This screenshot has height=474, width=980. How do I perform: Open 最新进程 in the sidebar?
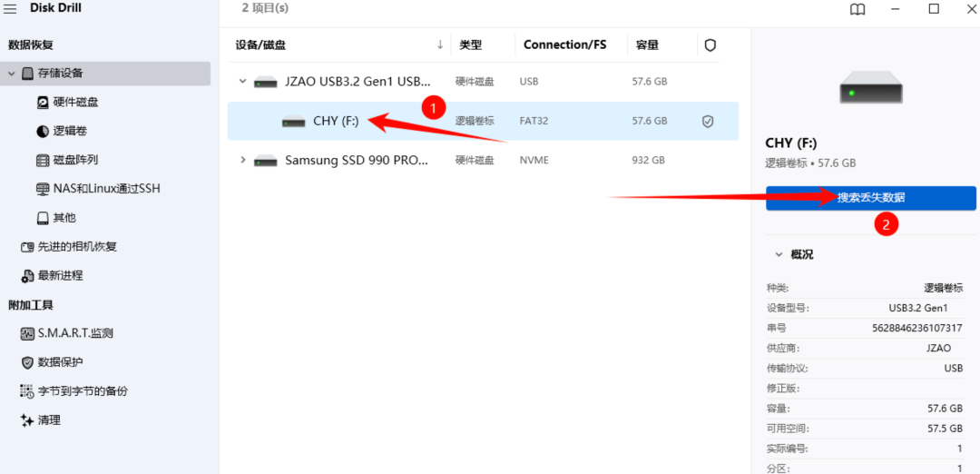pos(60,275)
